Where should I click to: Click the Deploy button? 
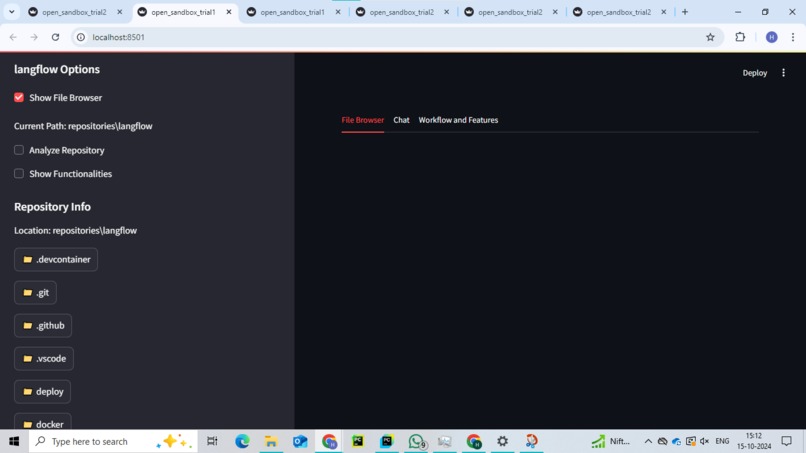coord(755,73)
